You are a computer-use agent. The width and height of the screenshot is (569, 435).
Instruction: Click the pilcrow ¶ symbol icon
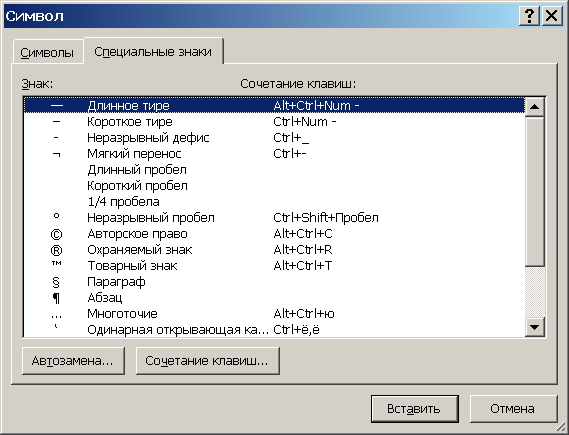click(x=56, y=298)
